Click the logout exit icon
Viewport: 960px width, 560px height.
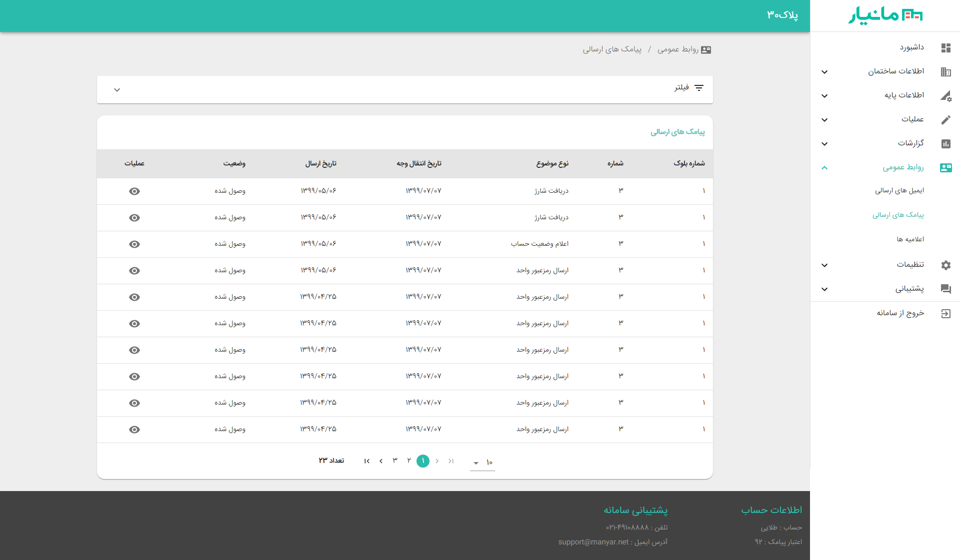(x=945, y=314)
